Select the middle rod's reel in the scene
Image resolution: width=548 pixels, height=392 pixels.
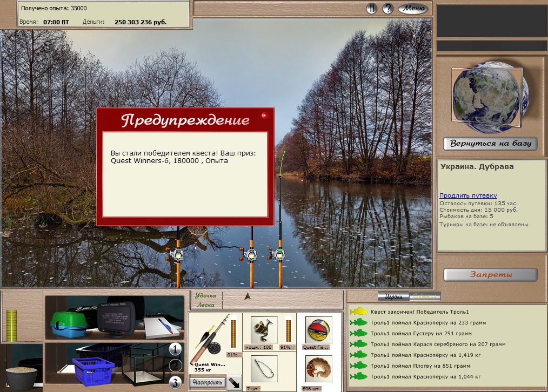pyautogui.click(x=249, y=254)
